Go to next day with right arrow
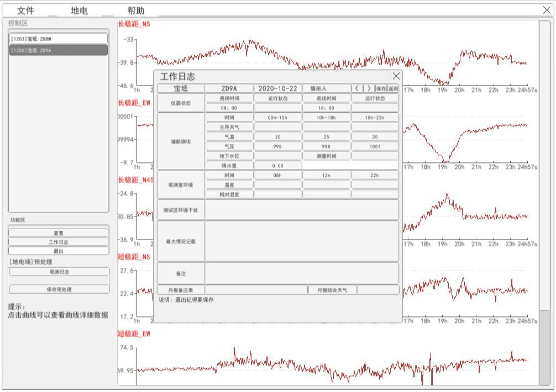 [x=368, y=88]
